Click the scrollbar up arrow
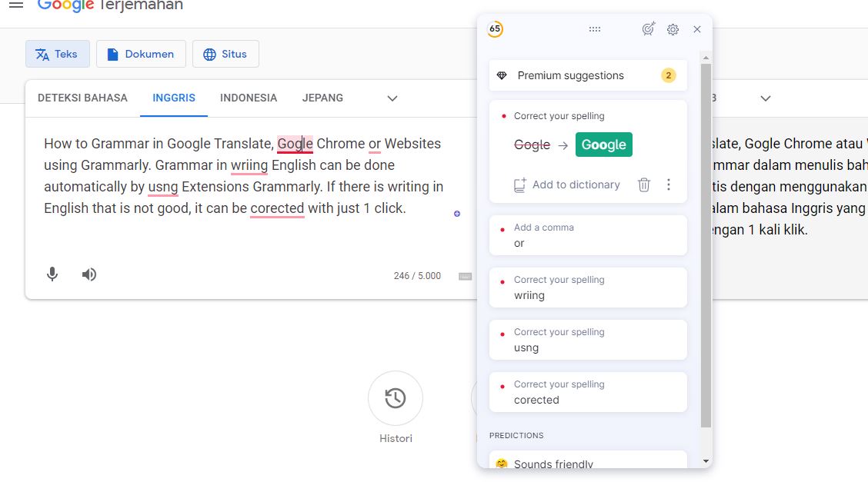 [x=706, y=58]
